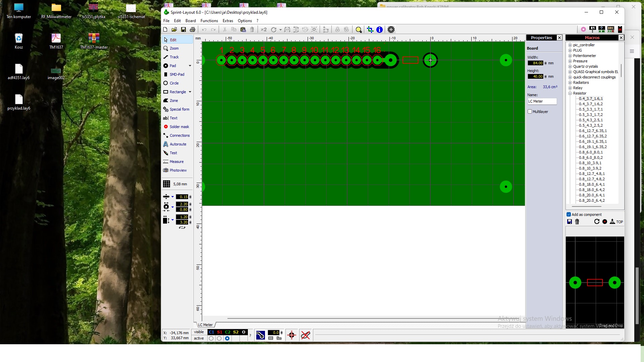
Task: Activate the Autoroute tool
Action: pos(177,144)
